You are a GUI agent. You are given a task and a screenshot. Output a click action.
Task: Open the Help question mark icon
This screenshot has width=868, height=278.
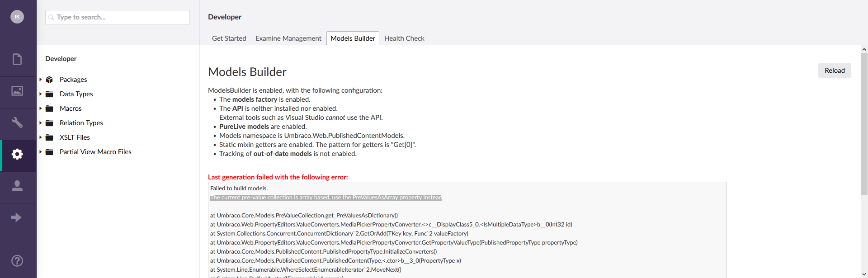(x=17, y=261)
